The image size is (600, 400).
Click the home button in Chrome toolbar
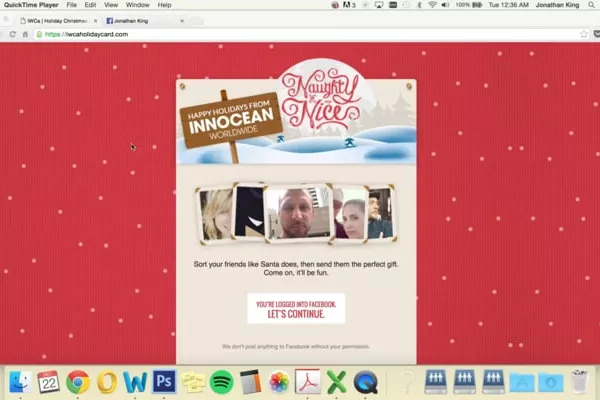pos(25,34)
